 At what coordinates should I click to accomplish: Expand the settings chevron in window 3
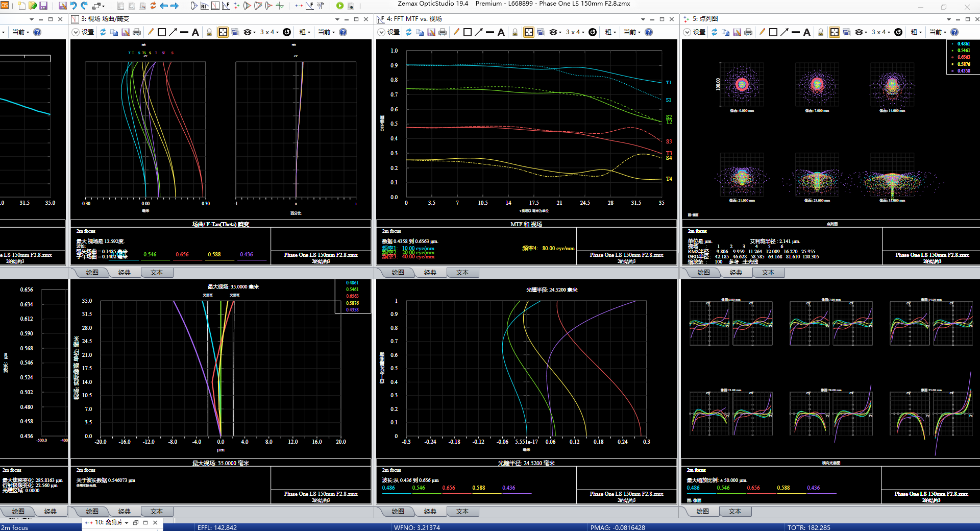click(x=76, y=32)
